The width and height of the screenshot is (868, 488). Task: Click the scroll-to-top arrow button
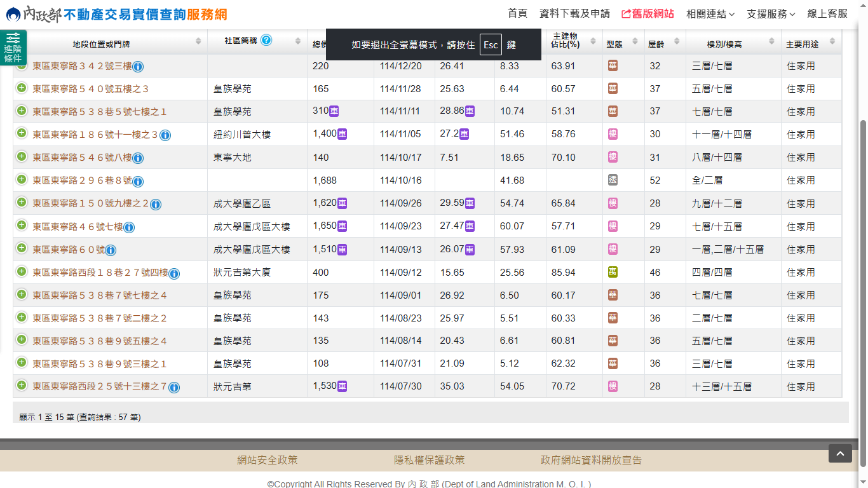click(840, 453)
